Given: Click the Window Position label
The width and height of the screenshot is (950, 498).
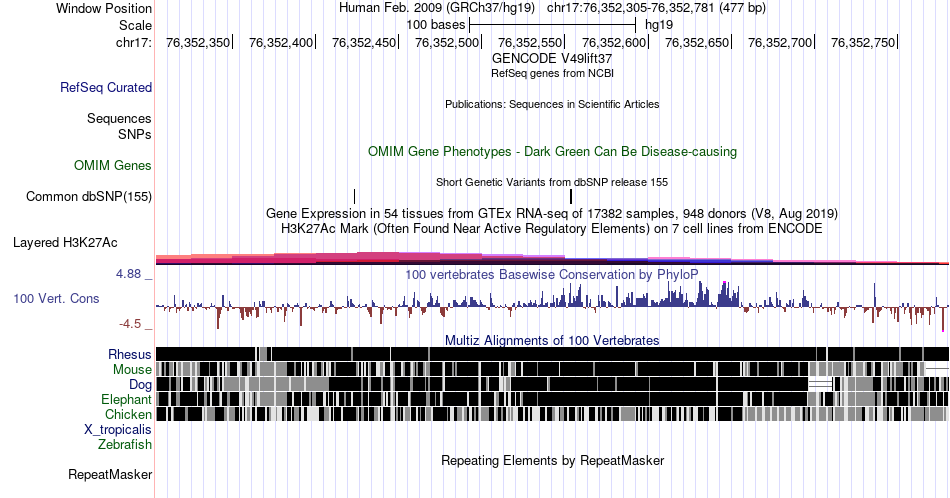Looking at the screenshot, I should tap(104, 8).
